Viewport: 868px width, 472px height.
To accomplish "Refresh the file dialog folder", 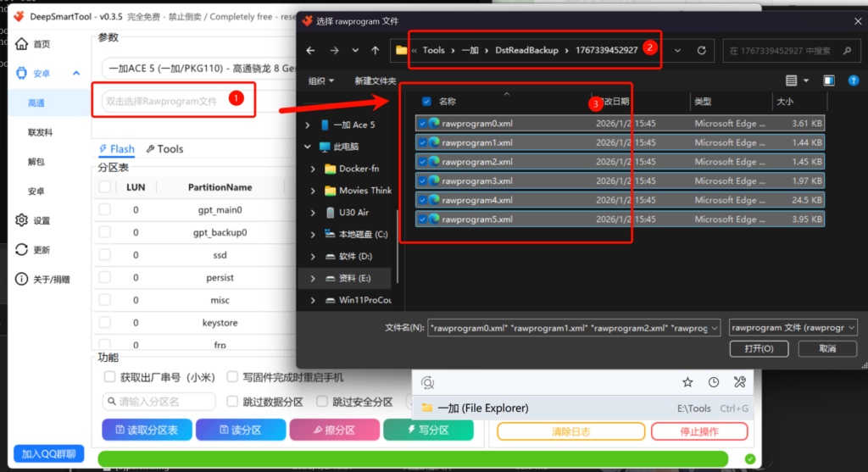I will pyautogui.click(x=701, y=51).
